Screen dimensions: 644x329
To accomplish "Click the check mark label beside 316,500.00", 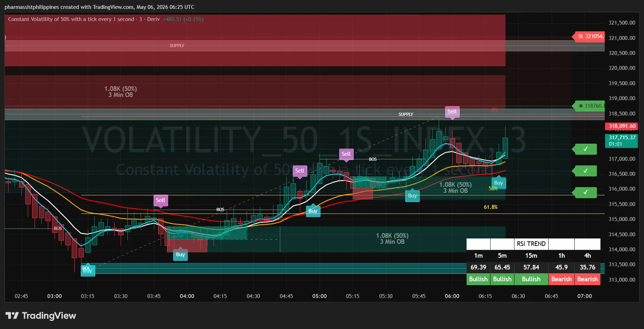I will point(585,171).
